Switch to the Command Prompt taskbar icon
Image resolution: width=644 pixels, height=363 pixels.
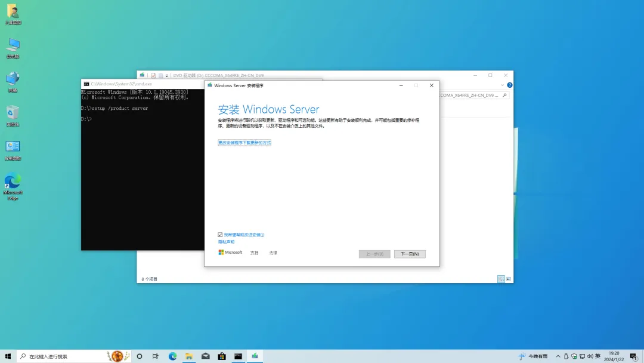[238, 357]
